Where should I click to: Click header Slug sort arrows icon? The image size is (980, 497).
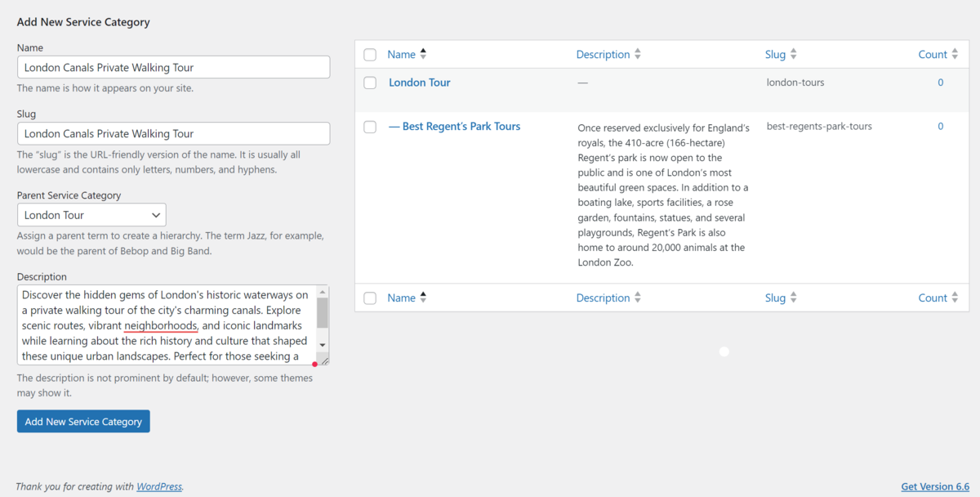(793, 55)
